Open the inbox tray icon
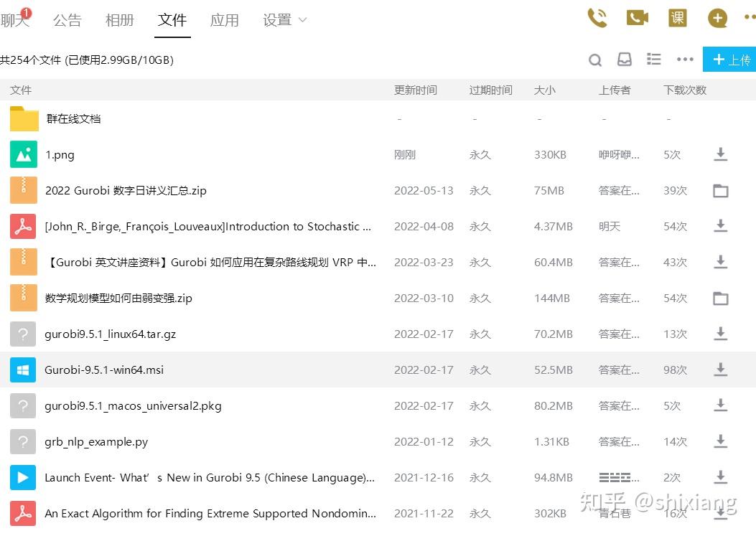The width and height of the screenshot is (756, 536). (x=625, y=60)
